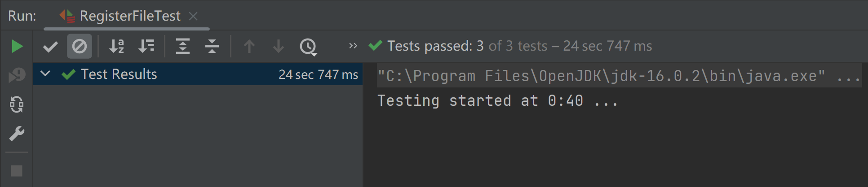Screen dimensions: 868x187
Task: Toggle auto-test rerun icon
Action: [x=17, y=104]
